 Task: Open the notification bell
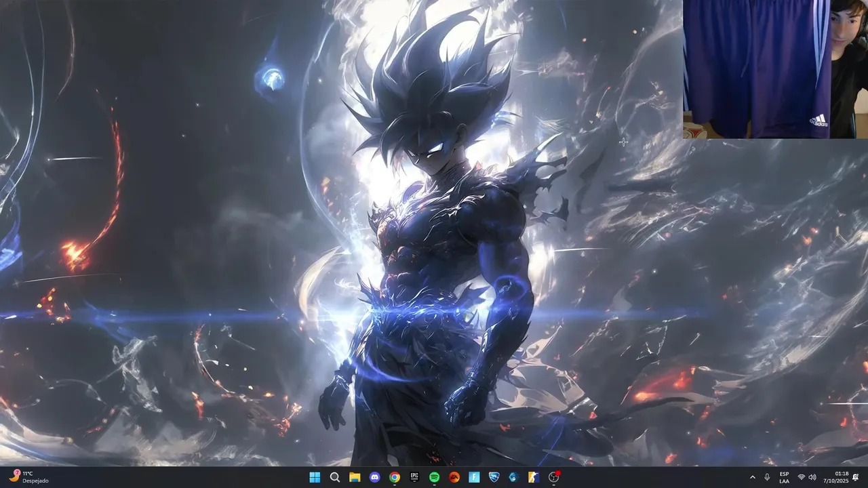tap(856, 477)
